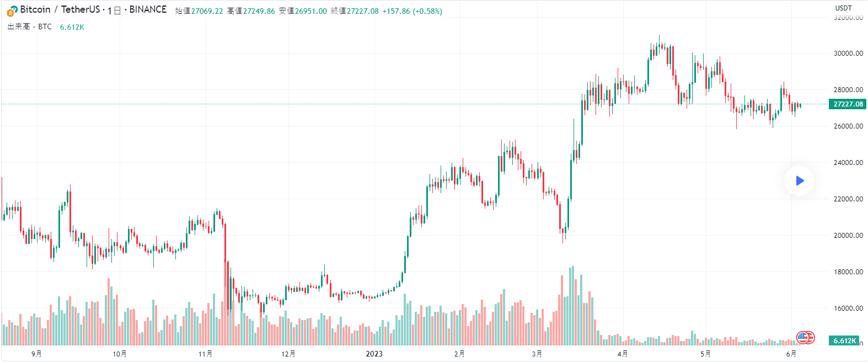Click the 始値 27069.22 open value
Screen dimensions: 868x362
199,11
